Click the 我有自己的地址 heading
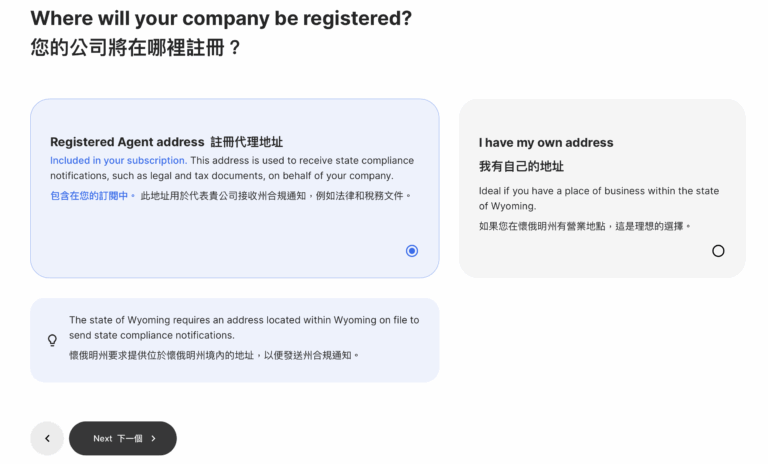This screenshot has height=464, width=768. tap(521, 166)
